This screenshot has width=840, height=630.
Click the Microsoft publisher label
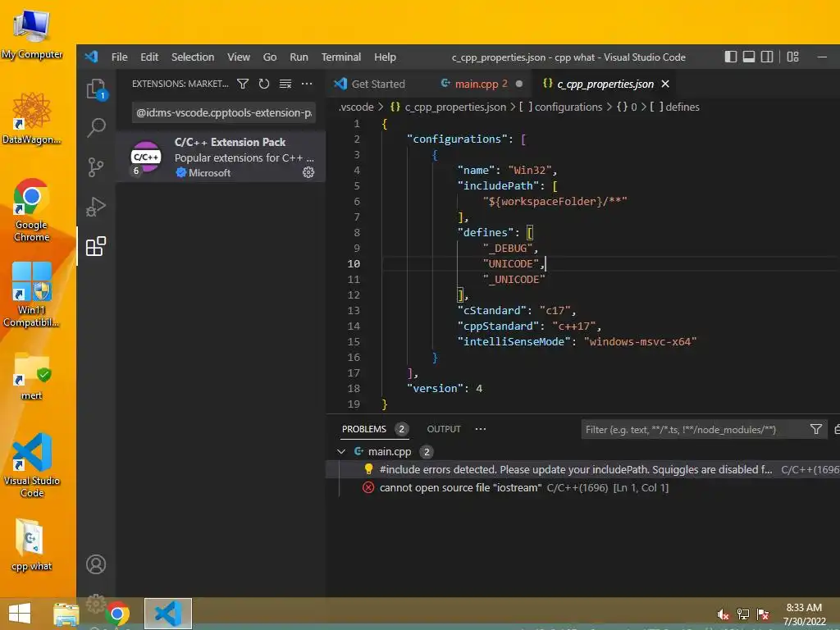(209, 172)
